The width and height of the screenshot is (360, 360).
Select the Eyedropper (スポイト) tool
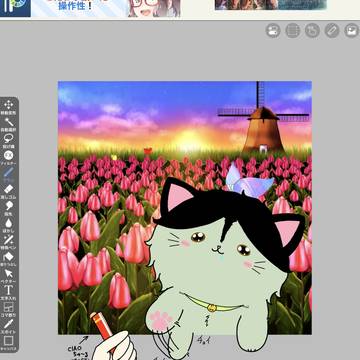[x=8, y=326]
